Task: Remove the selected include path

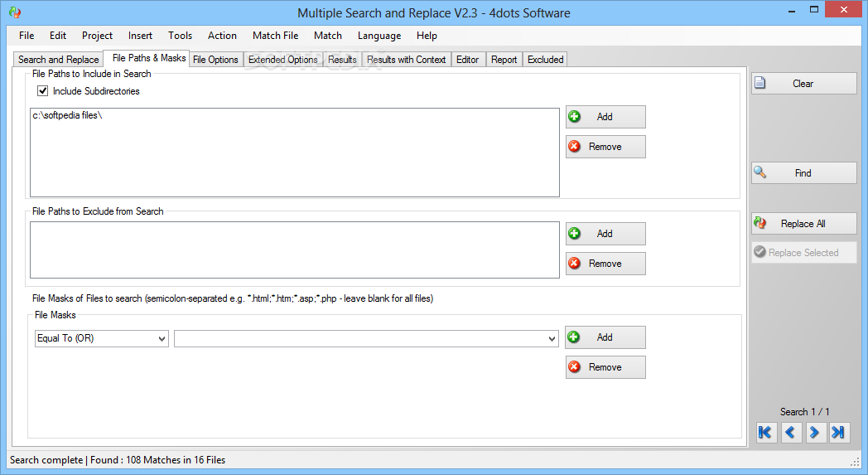Action: (605, 147)
